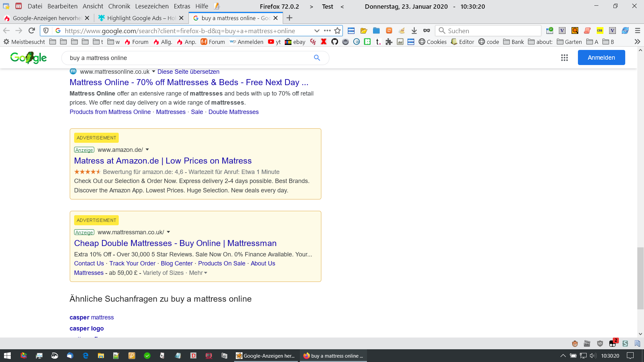Expand the mattressman.co.uk ad dropdown arrow
Viewport: 644px width, 362px height.
pos(168,232)
